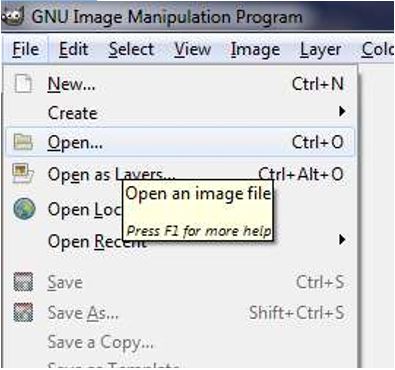Viewport: 395px width, 370px height.
Task: Choose New... from the File menu
Action: pos(180,84)
